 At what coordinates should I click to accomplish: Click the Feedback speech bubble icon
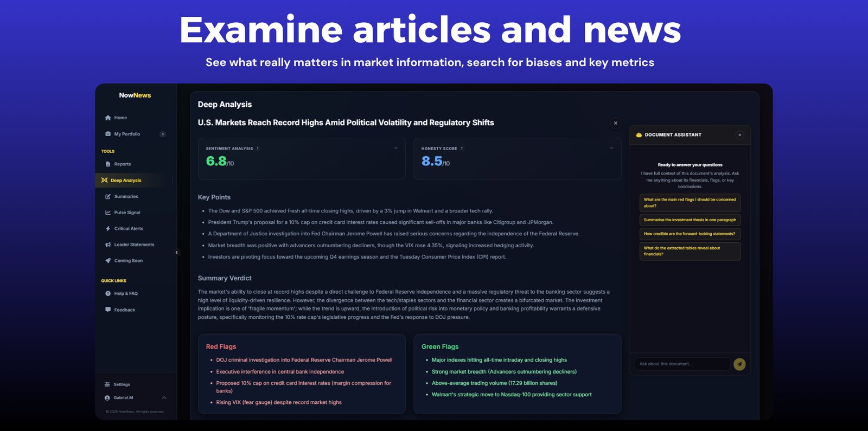pyautogui.click(x=108, y=310)
